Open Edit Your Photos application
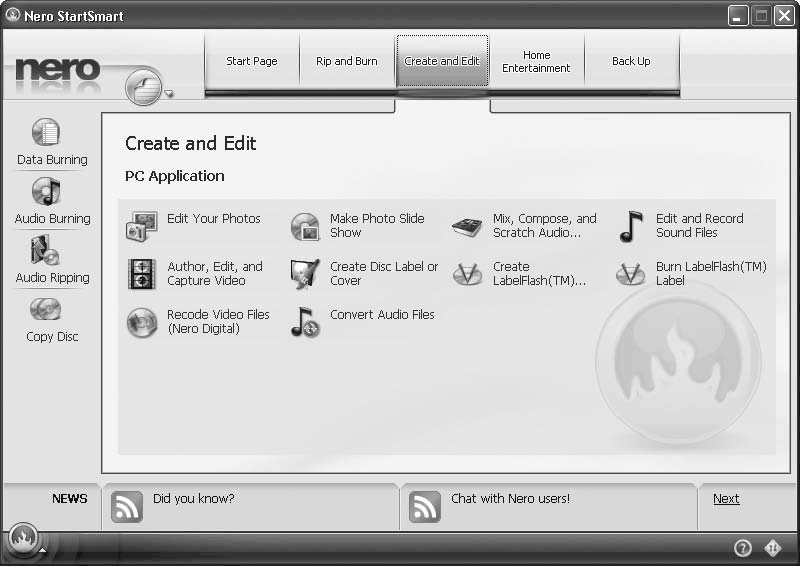800x566 pixels. pos(142,226)
